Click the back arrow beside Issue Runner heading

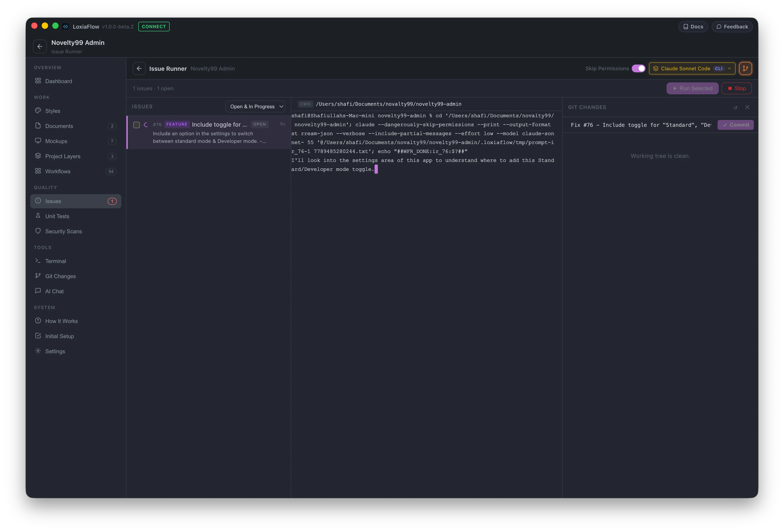click(139, 68)
